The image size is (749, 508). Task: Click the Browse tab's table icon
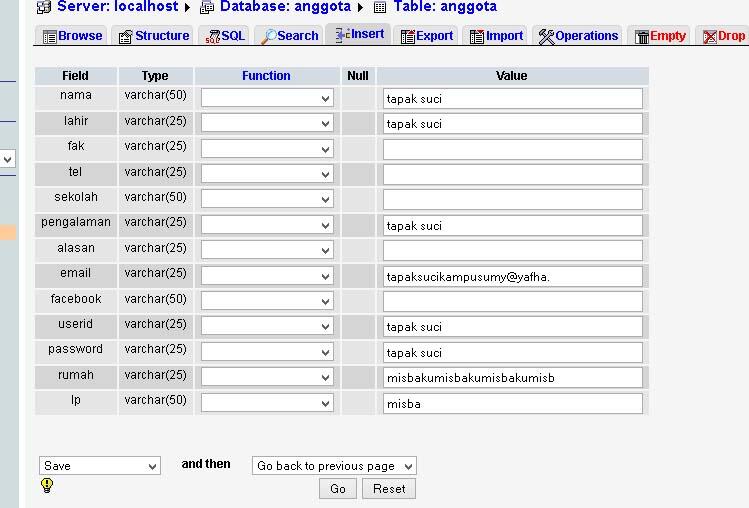[49, 37]
